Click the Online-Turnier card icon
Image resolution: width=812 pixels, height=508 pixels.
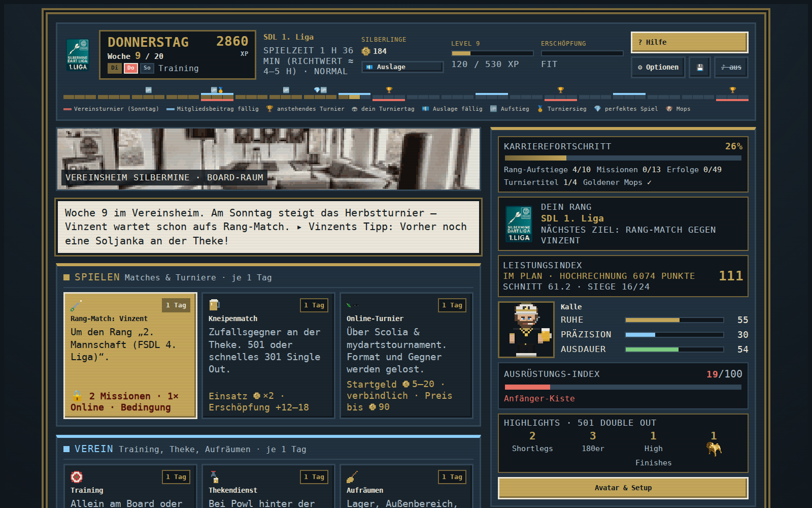(353, 305)
